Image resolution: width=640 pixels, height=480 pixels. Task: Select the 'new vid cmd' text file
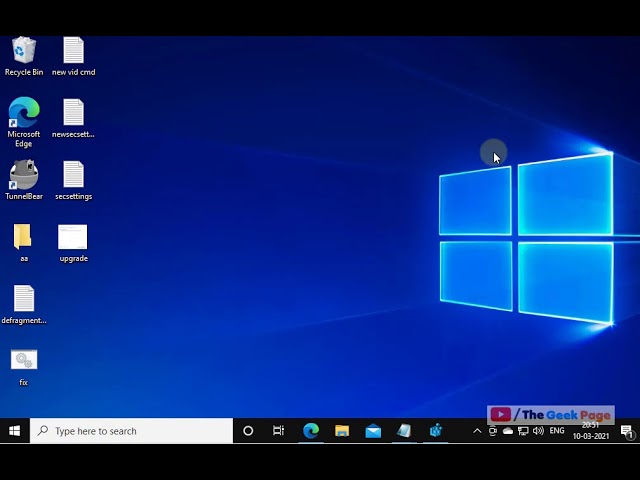point(73,56)
